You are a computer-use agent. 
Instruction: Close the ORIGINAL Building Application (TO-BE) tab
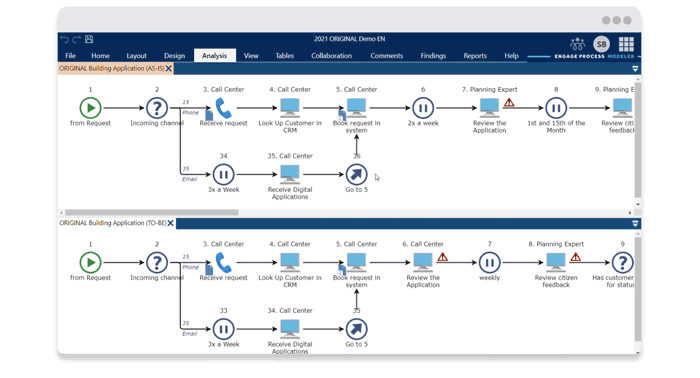tap(171, 223)
